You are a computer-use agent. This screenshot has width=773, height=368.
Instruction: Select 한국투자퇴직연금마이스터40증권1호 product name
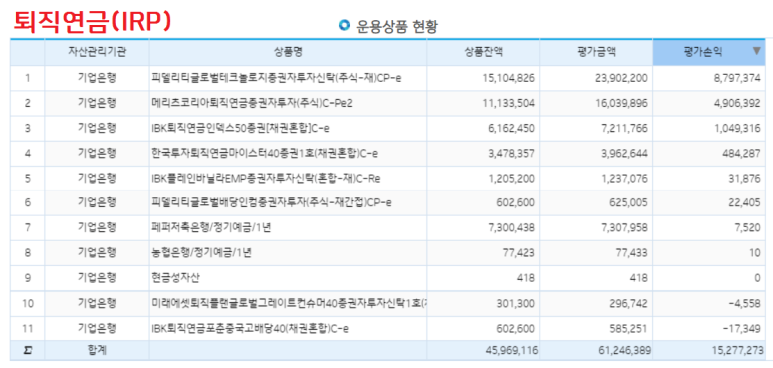tap(265, 153)
